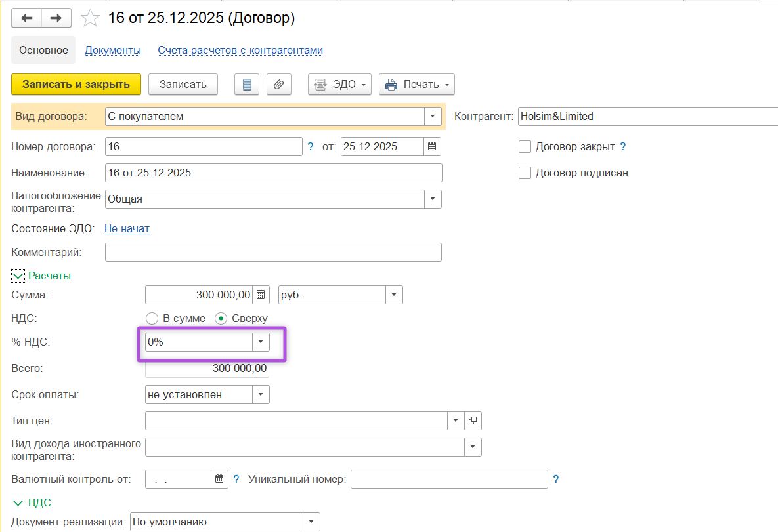
Task: Click the paperclip attachments icon
Action: 278,85
